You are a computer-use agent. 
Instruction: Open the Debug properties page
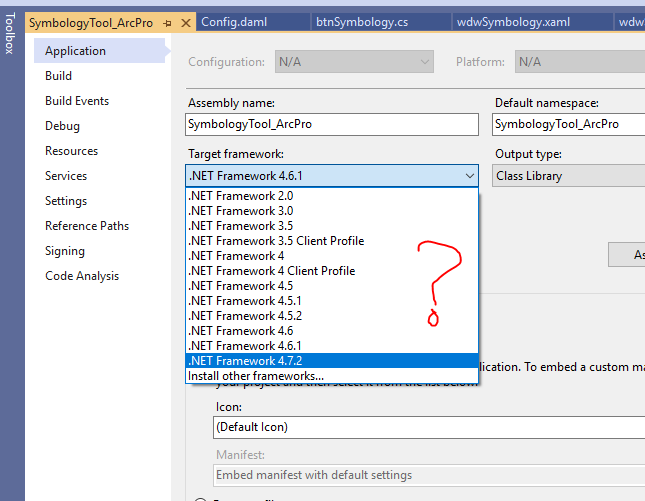tap(62, 126)
